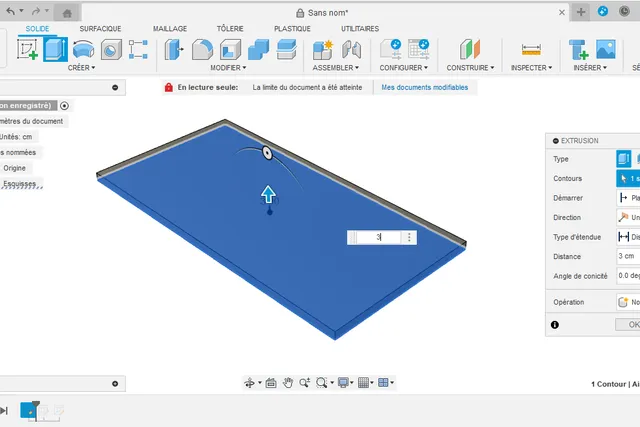Open the INSPECTER dropdown menu

point(531,68)
